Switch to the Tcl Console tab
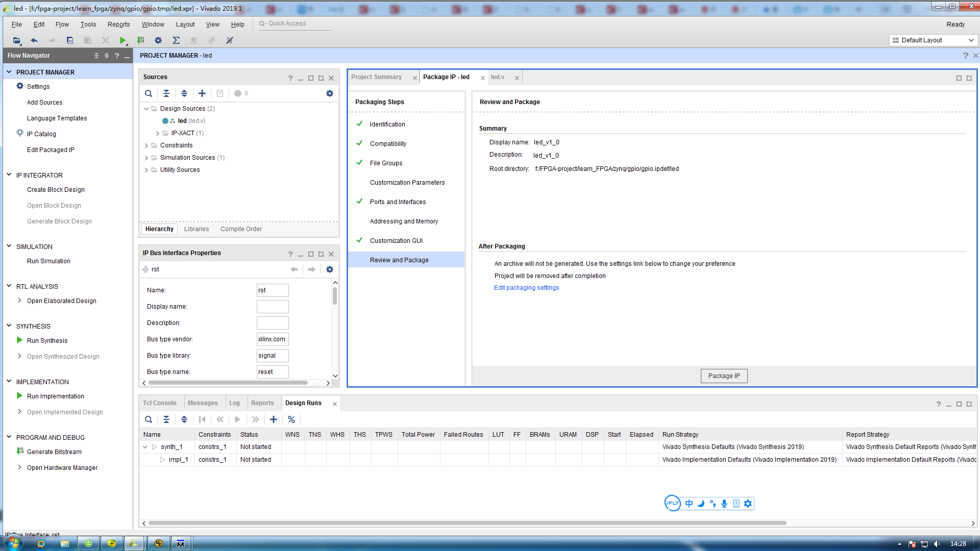This screenshot has height=551, width=980. coord(159,403)
